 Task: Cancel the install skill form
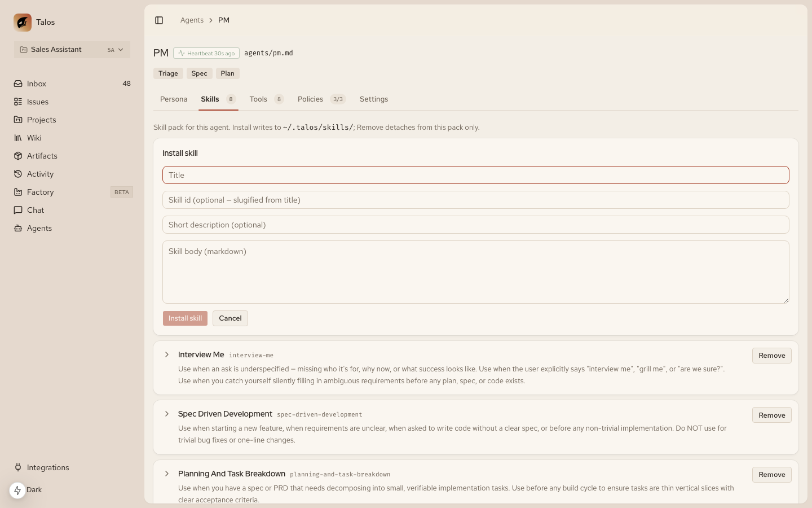point(230,318)
